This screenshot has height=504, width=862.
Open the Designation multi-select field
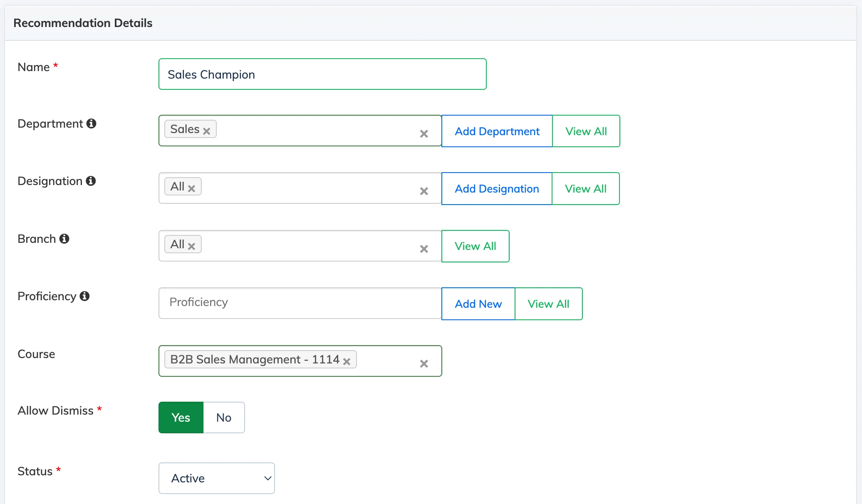(x=300, y=188)
